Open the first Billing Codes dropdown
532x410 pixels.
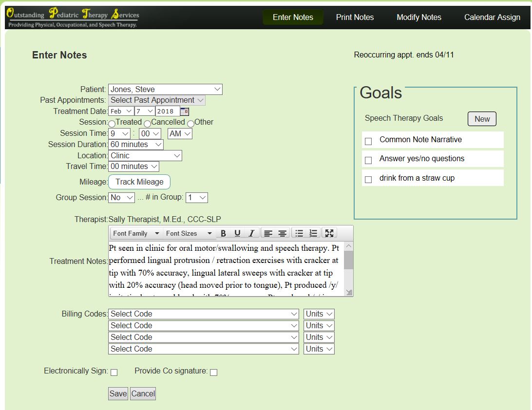click(x=204, y=314)
